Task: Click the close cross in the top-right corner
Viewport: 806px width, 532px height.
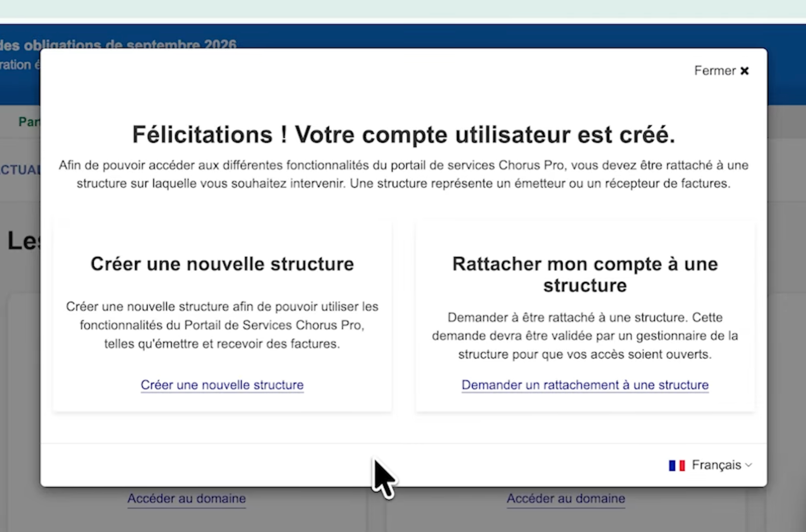Action: point(745,71)
